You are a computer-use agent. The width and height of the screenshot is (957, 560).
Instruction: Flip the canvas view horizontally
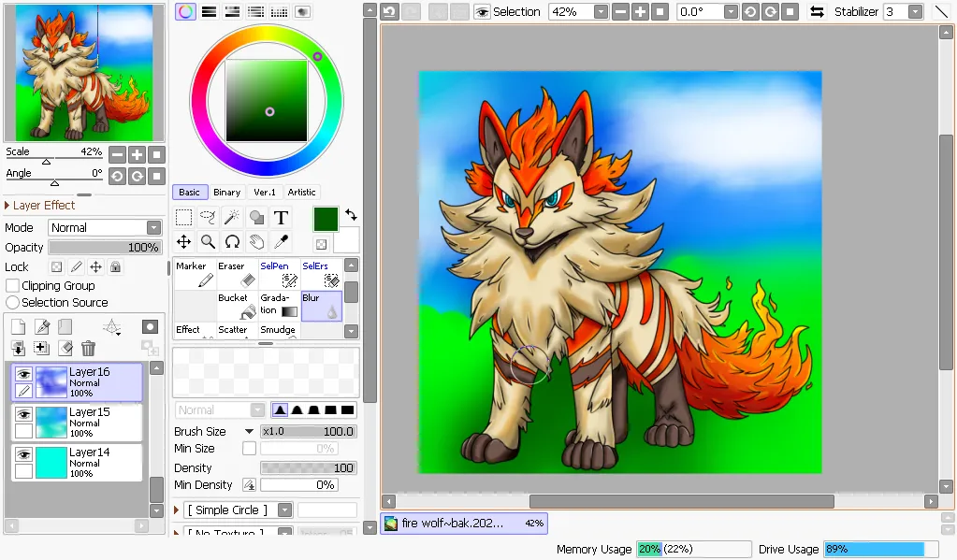coord(817,11)
